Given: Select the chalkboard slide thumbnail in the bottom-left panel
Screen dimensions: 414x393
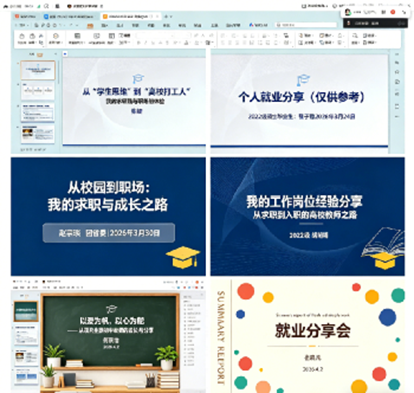Looking at the screenshot, I should [26, 311].
